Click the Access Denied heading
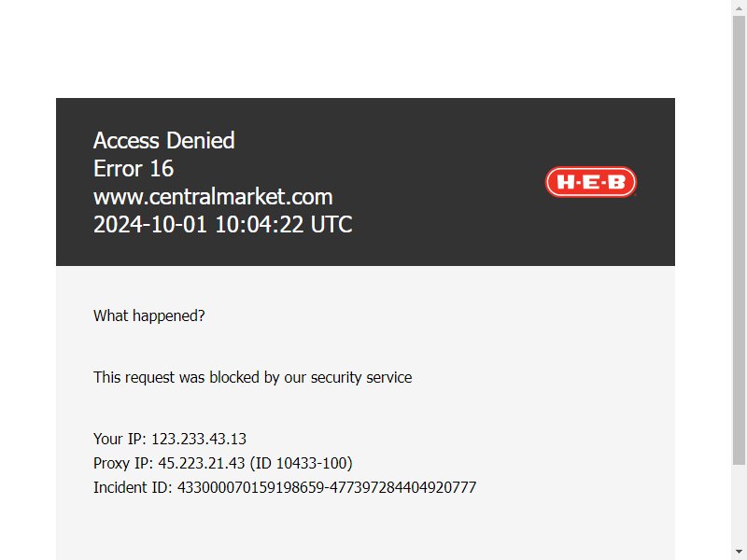Image resolution: width=747 pixels, height=560 pixels. 164,141
